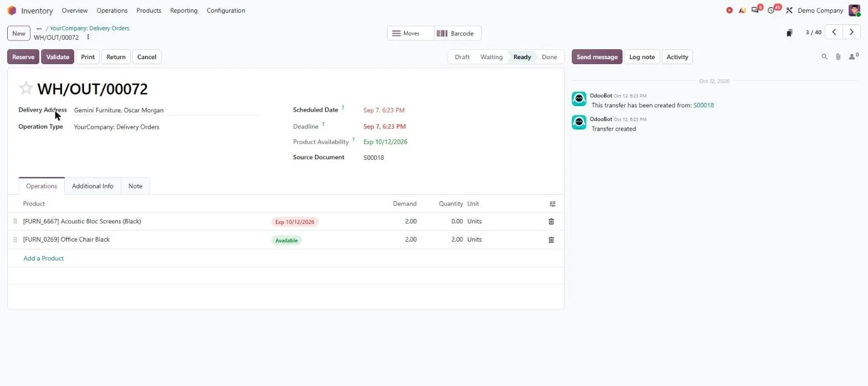Open conversations icon with 6 badge
This screenshot has height=386, width=868.
point(756,10)
